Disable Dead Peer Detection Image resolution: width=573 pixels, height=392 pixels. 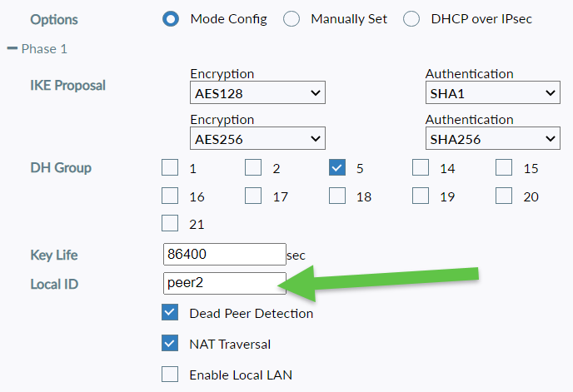[170, 313]
